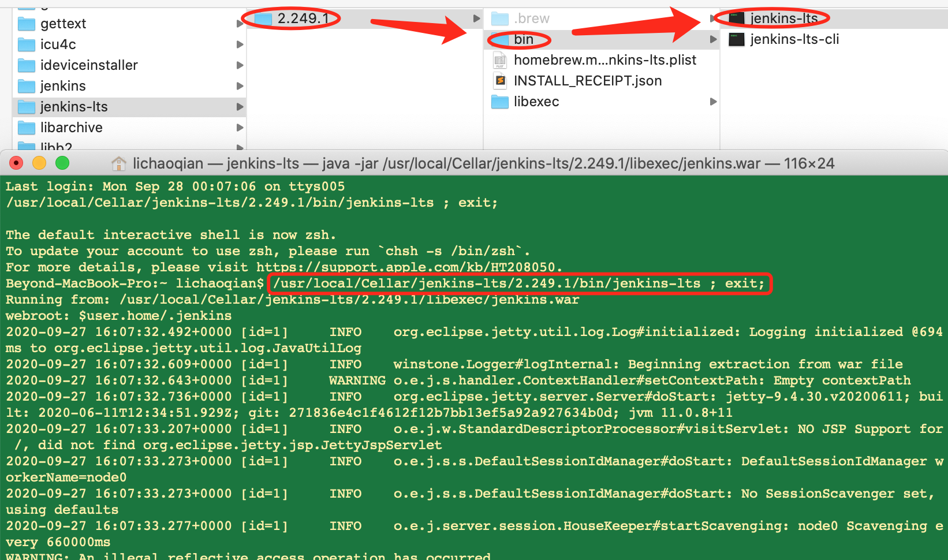Click the disclosure arrow beside 2.249.1
The width and height of the screenshot is (948, 560).
point(476,18)
